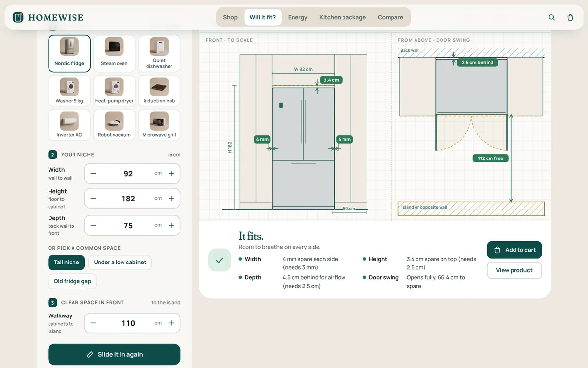This screenshot has width=588, height=368.
Task: Click Add to cart button
Action: click(514, 250)
